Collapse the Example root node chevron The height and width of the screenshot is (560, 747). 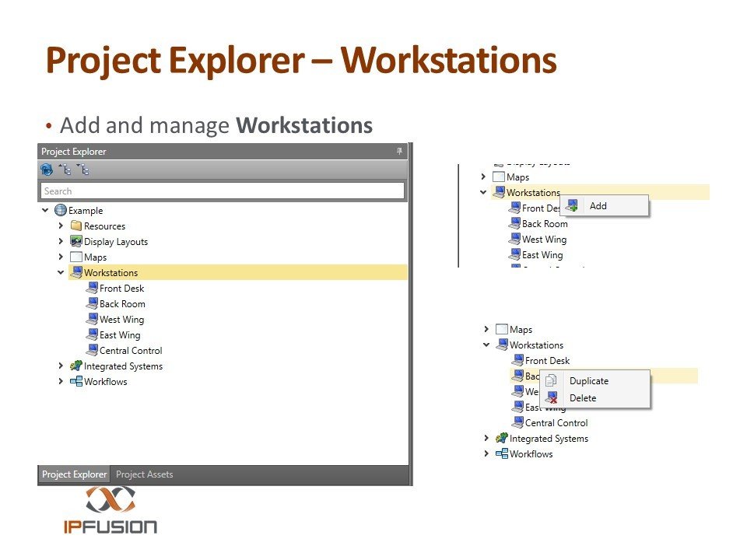point(45,210)
